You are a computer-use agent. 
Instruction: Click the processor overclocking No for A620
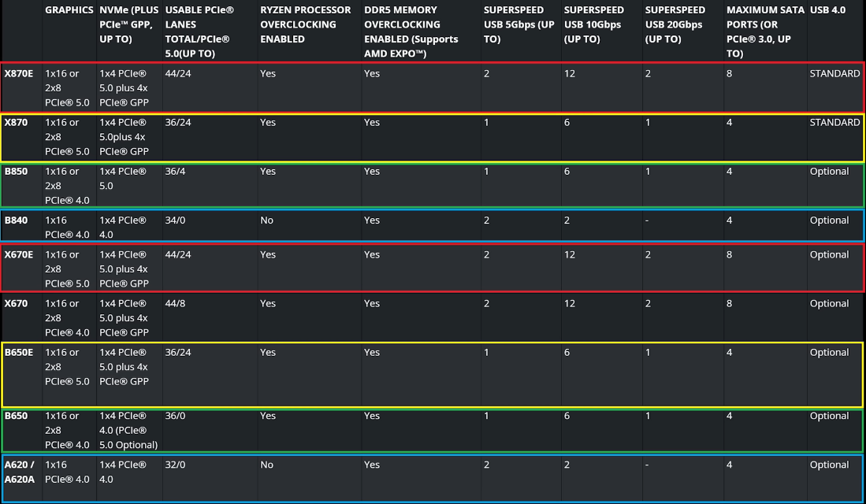(267, 465)
